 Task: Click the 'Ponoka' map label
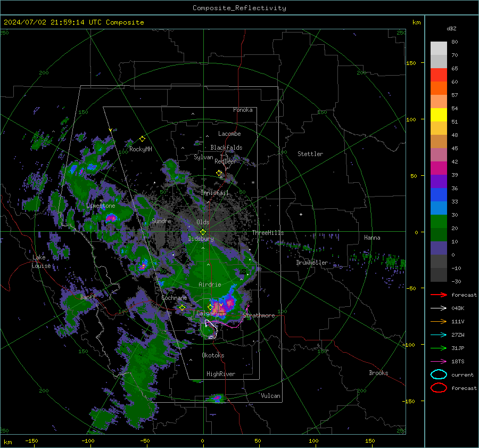243,110
